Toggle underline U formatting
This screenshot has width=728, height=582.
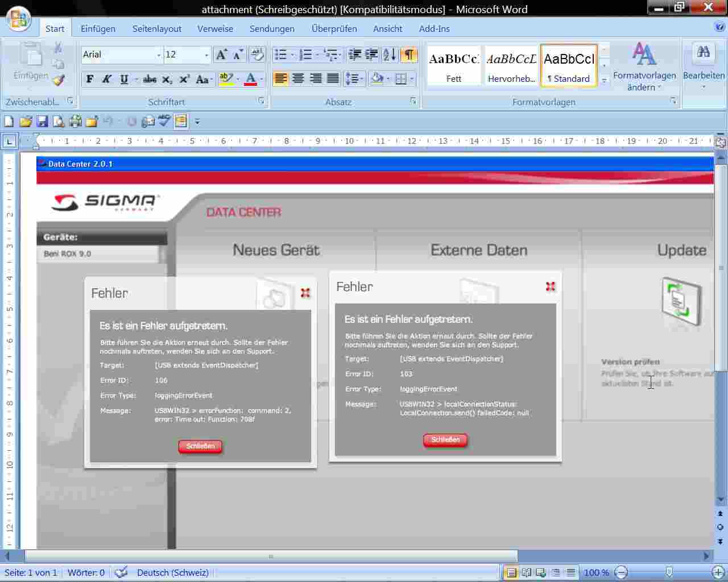124,80
